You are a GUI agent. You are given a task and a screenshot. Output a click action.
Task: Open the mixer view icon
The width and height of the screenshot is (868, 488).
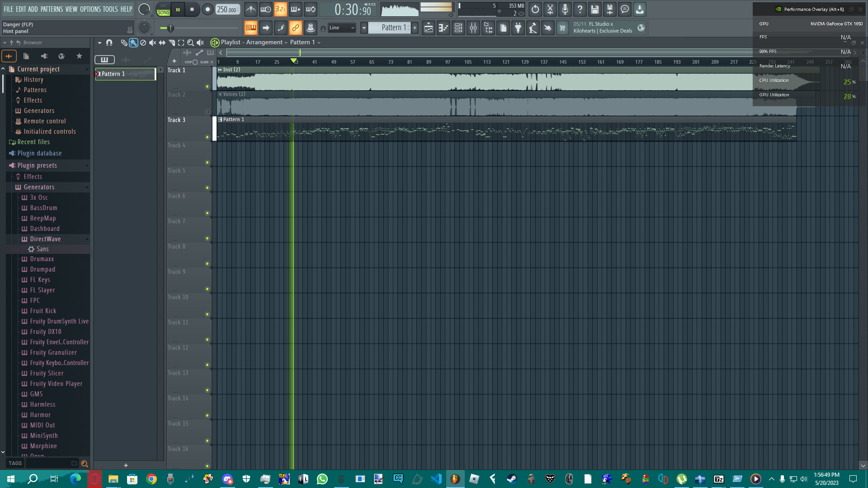[x=473, y=28]
